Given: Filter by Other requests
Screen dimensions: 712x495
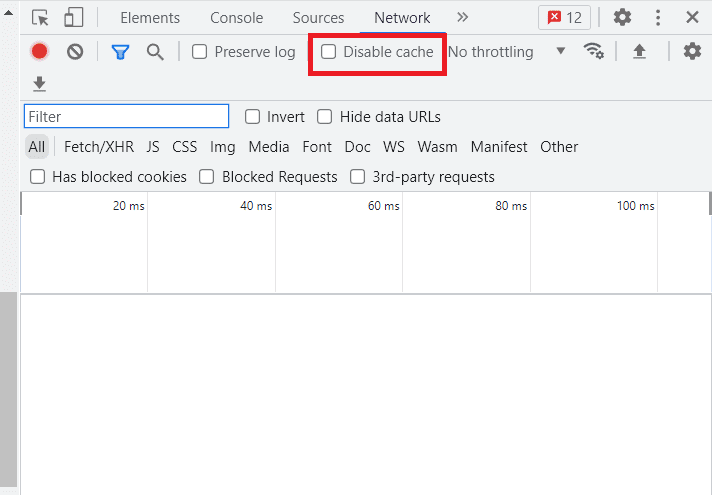Looking at the screenshot, I should coord(559,147).
